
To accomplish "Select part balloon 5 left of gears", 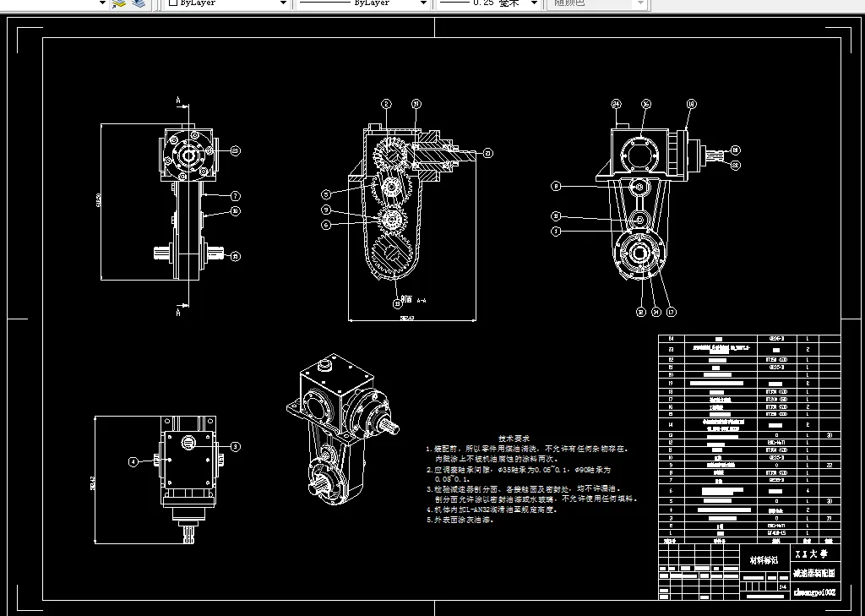I will pos(326,194).
